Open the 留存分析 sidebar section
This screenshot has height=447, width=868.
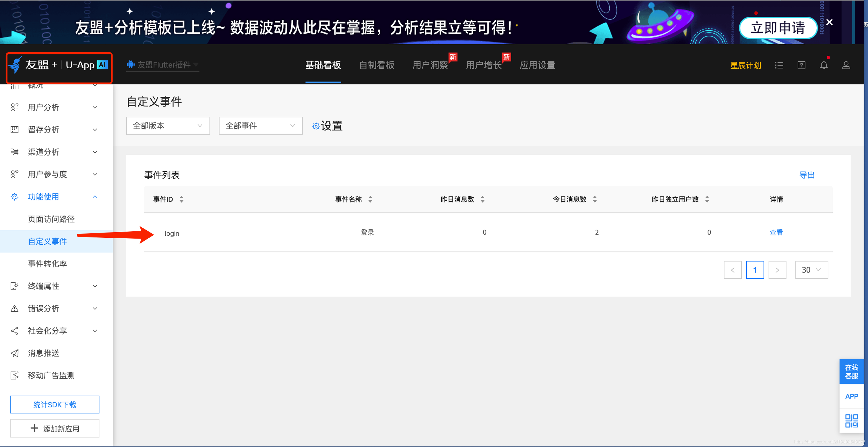[x=14, y=129]
